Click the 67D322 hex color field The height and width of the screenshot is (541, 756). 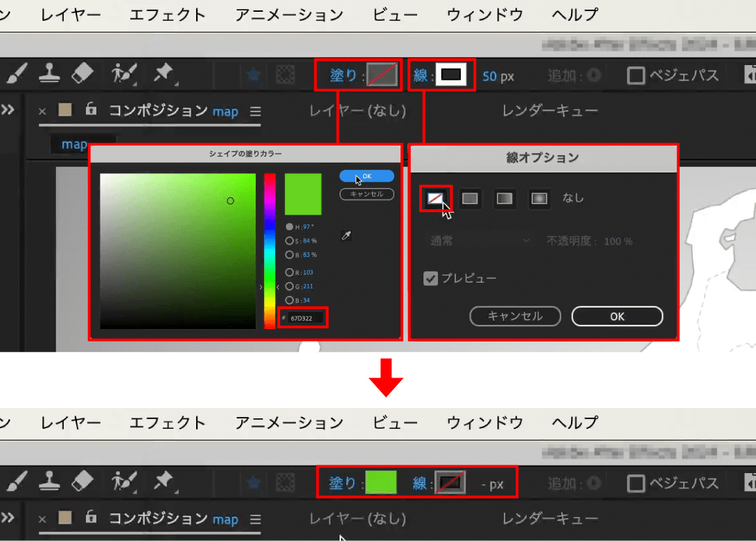pos(306,318)
